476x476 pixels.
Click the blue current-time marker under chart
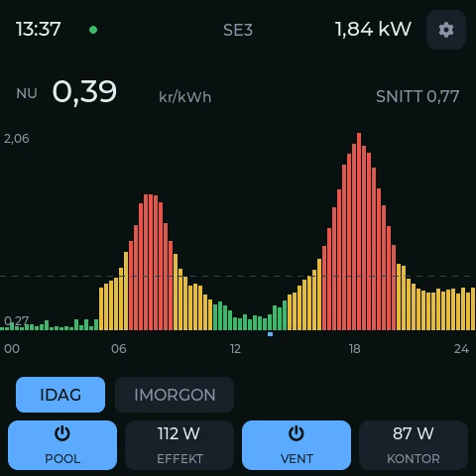click(x=270, y=334)
